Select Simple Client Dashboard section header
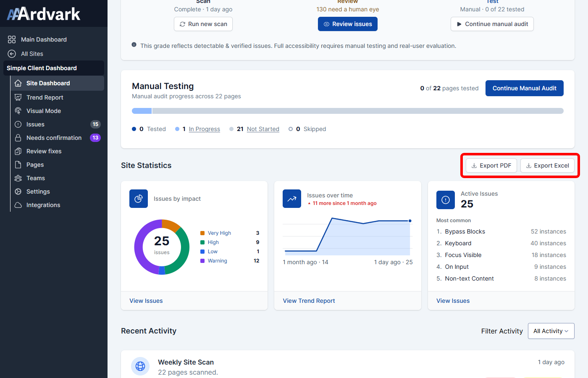This screenshot has width=588, height=378. point(54,68)
